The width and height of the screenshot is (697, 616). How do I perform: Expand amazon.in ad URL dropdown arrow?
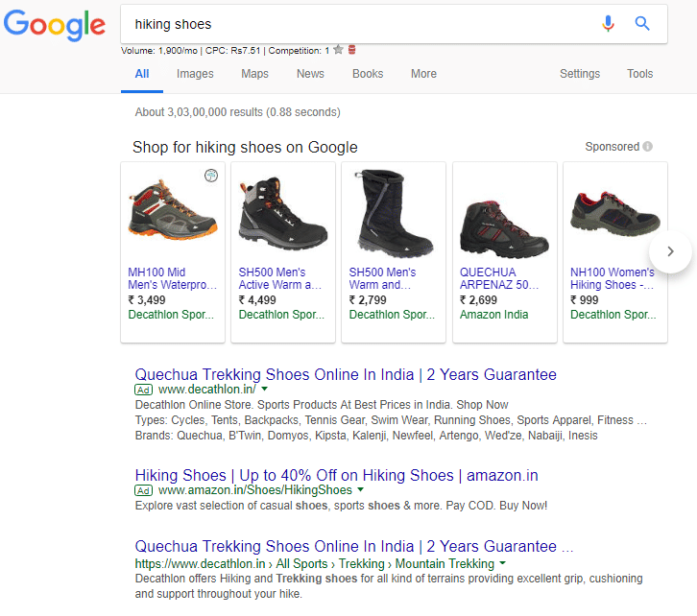click(x=361, y=489)
